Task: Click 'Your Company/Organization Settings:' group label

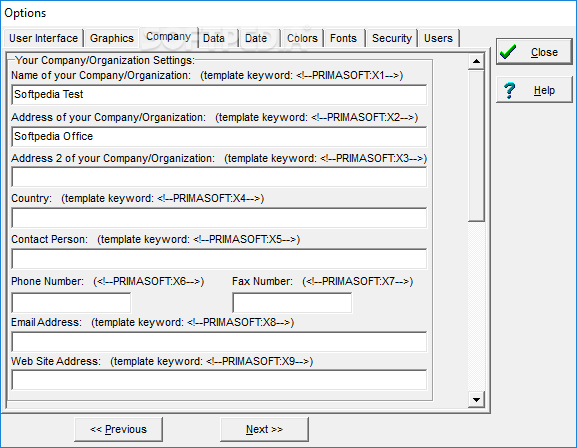Action: coord(105,60)
